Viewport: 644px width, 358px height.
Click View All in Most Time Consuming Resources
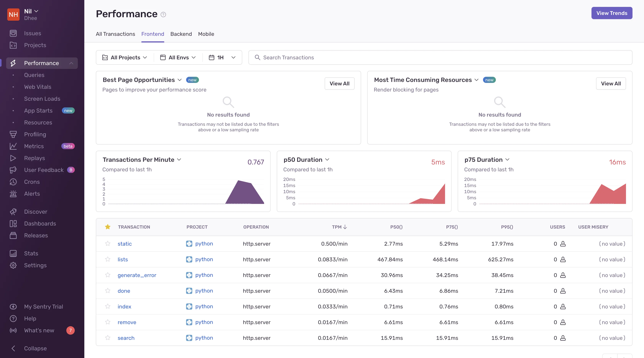click(611, 83)
